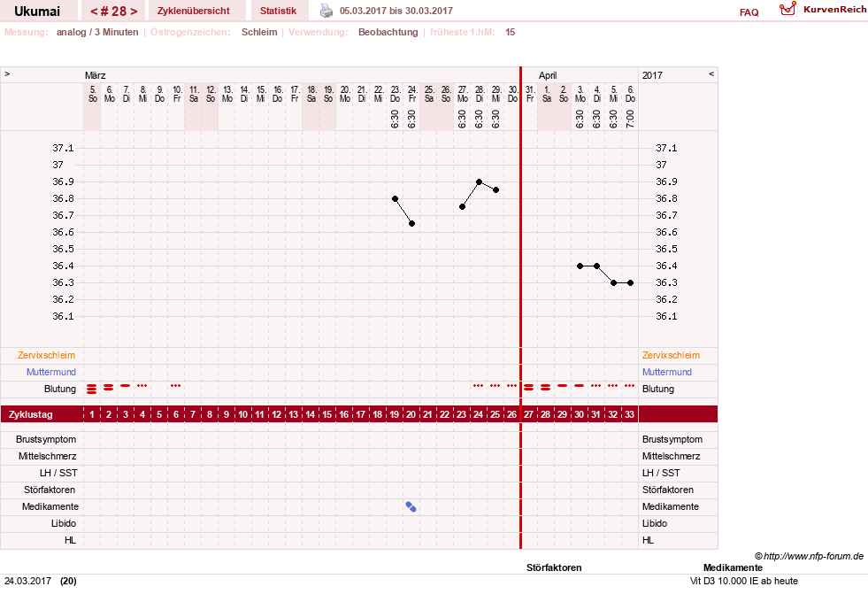Click the heavy bleeding marker on cycle day 1
This screenshot has width=868, height=602.
click(x=92, y=389)
